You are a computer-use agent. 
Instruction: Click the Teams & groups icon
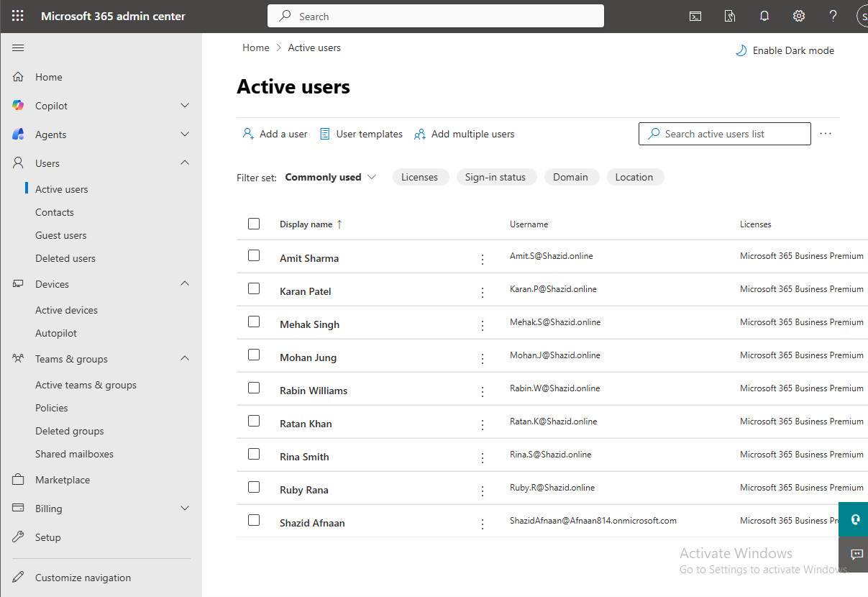point(19,359)
